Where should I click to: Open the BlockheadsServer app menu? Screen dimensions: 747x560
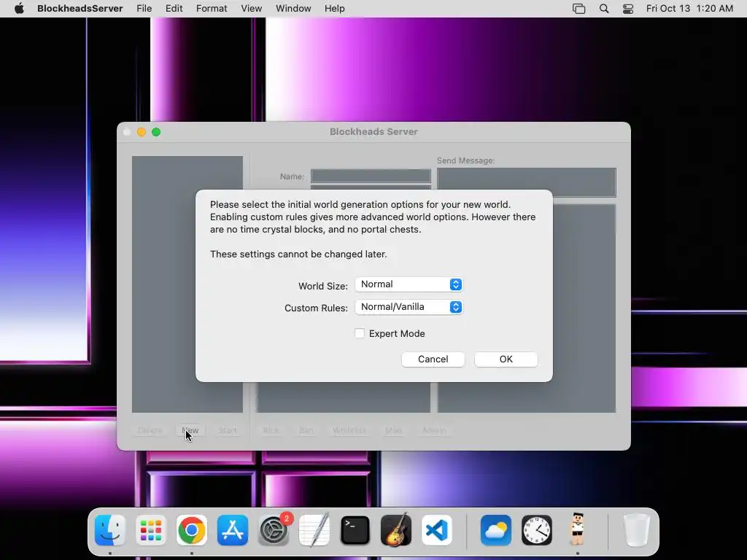point(80,9)
